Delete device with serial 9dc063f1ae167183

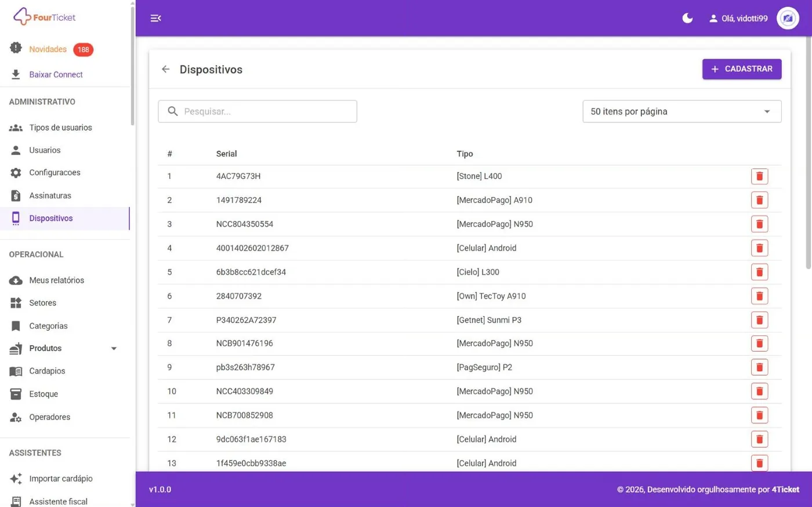[759, 439]
